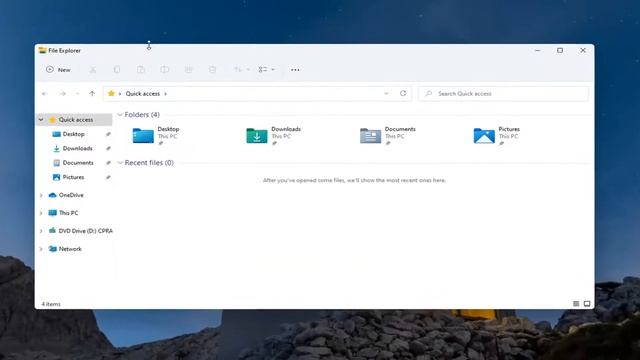The image size is (640, 360).
Task: Minimize the File Explorer window
Action: tap(538, 50)
